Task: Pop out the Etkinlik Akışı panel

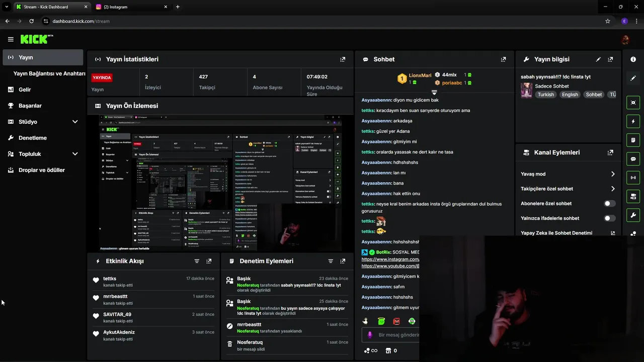Action: tap(209, 261)
